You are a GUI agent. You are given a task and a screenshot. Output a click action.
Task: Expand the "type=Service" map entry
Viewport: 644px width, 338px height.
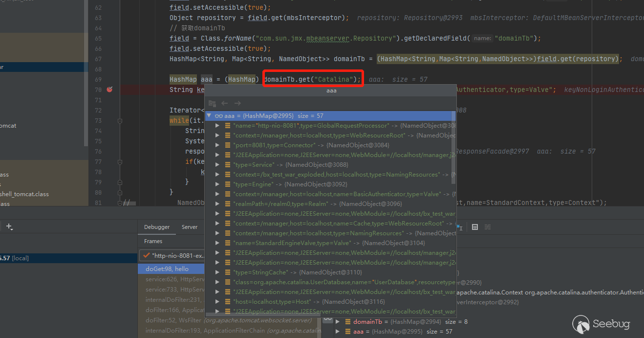pyautogui.click(x=217, y=165)
